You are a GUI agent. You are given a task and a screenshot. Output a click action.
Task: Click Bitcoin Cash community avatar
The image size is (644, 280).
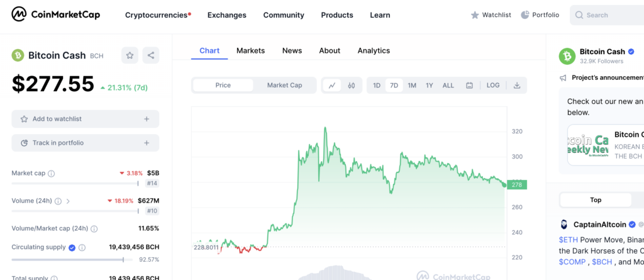point(567,56)
